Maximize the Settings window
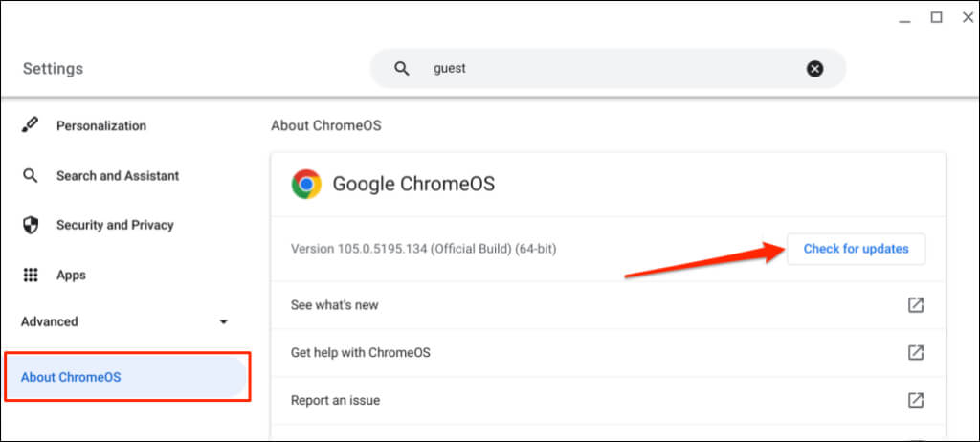The width and height of the screenshot is (980, 442). [936, 17]
